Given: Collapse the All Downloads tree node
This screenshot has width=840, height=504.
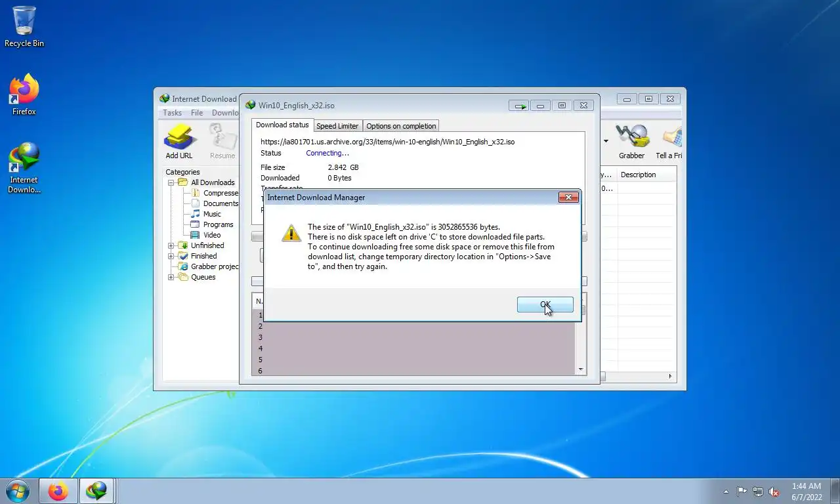Looking at the screenshot, I should click(x=171, y=182).
